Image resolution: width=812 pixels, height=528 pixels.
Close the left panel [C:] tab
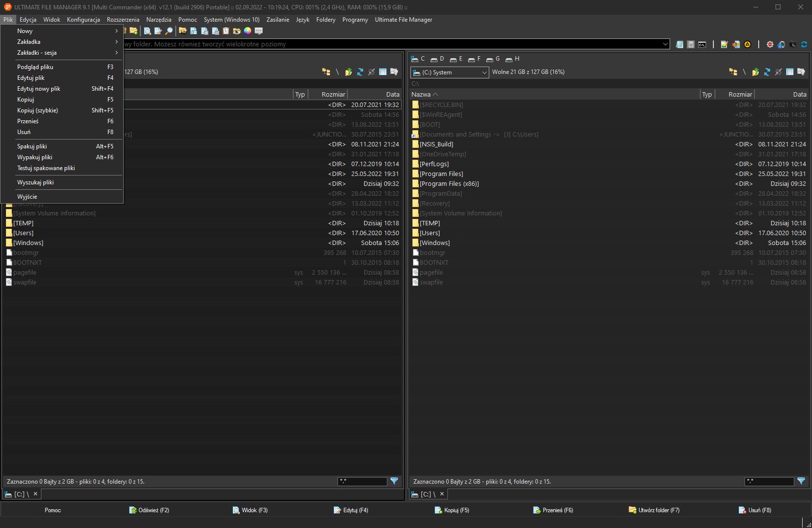(x=35, y=493)
